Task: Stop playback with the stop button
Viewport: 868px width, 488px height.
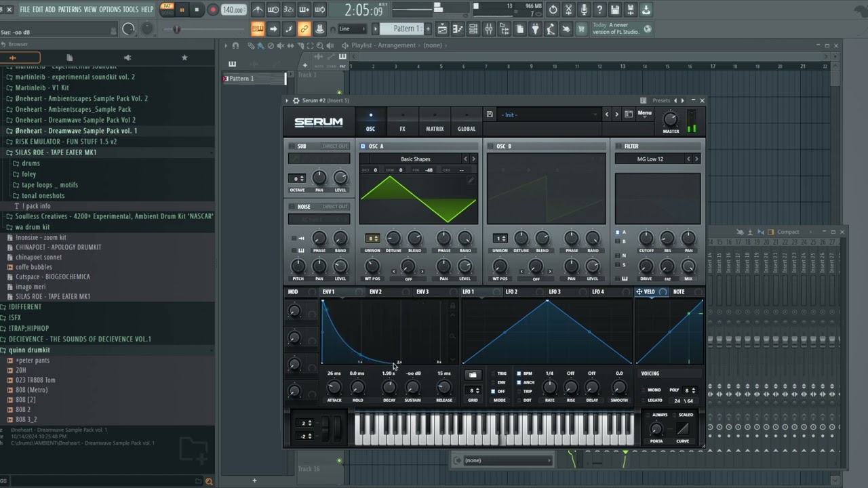Action: coord(197,9)
